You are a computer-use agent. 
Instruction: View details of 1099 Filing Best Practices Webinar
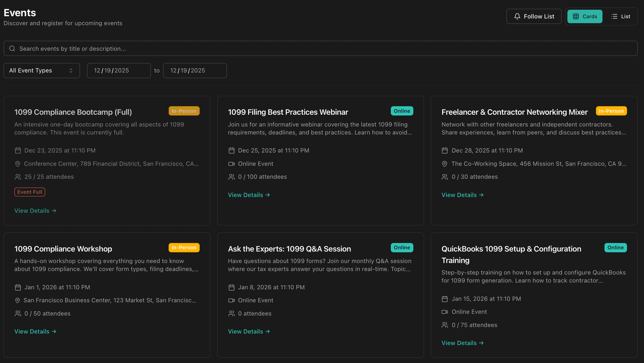point(249,195)
